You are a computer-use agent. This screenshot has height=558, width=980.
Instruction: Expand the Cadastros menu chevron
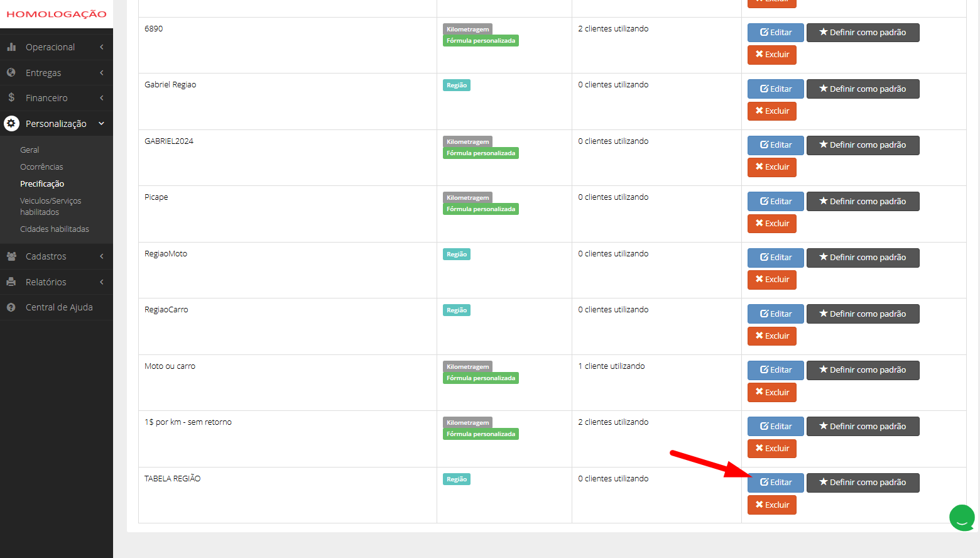click(102, 256)
